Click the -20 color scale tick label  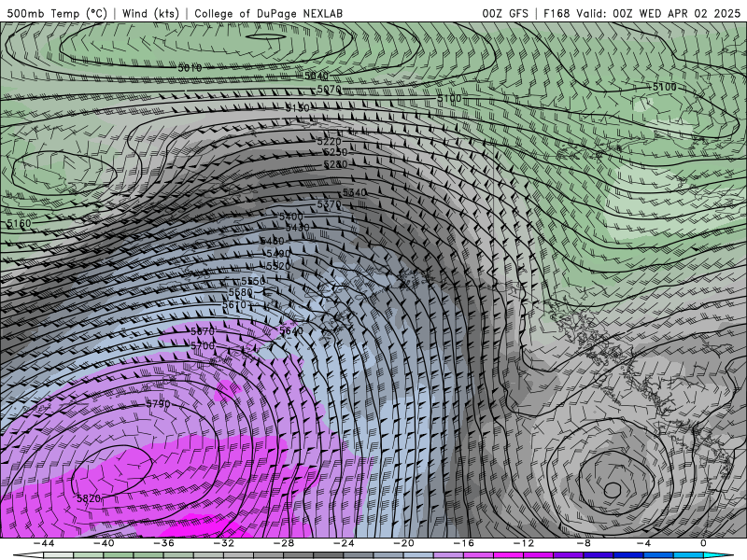point(404,543)
